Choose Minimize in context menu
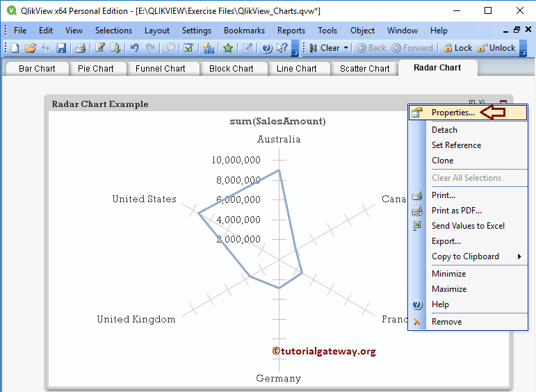 [x=468, y=274]
